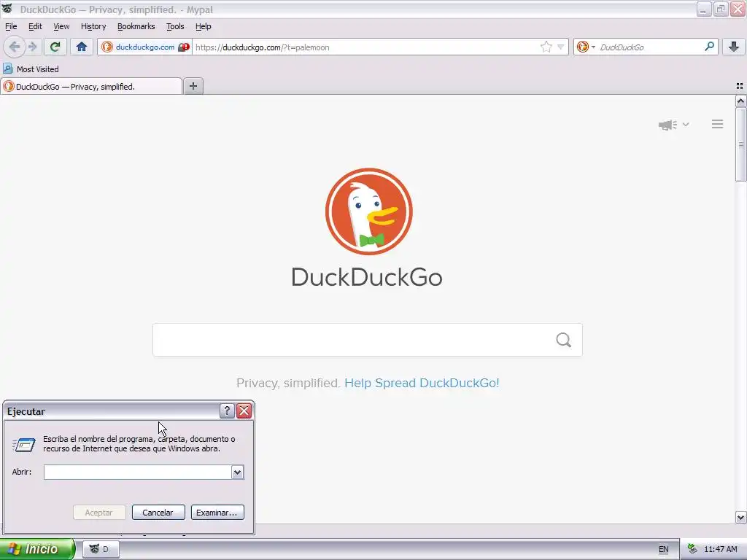The width and height of the screenshot is (747, 560).
Task: Reload the current page
Action: [x=55, y=47]
